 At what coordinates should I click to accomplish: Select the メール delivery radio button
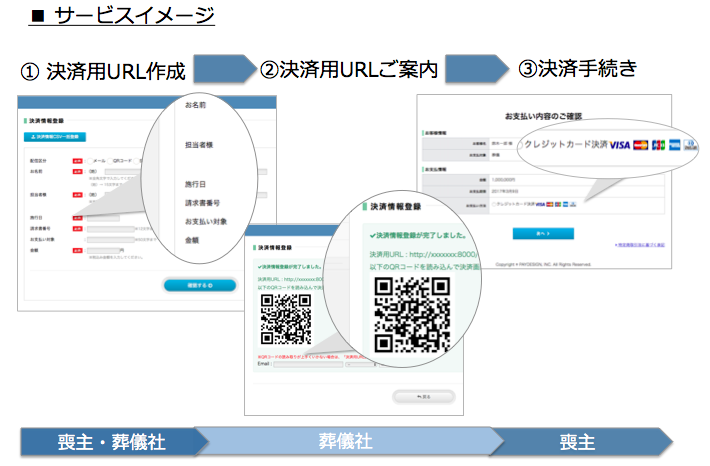90,161
